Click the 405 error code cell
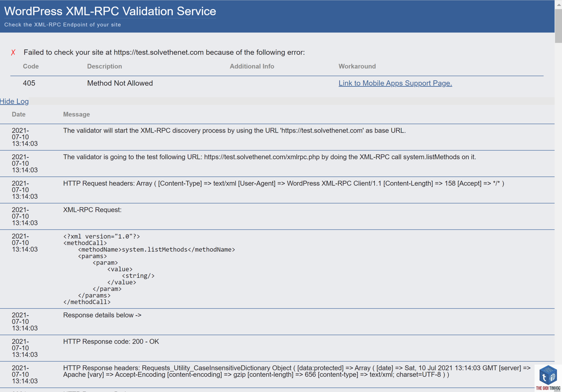The height and width of the screenshot is (392, 562). (29, 83)
